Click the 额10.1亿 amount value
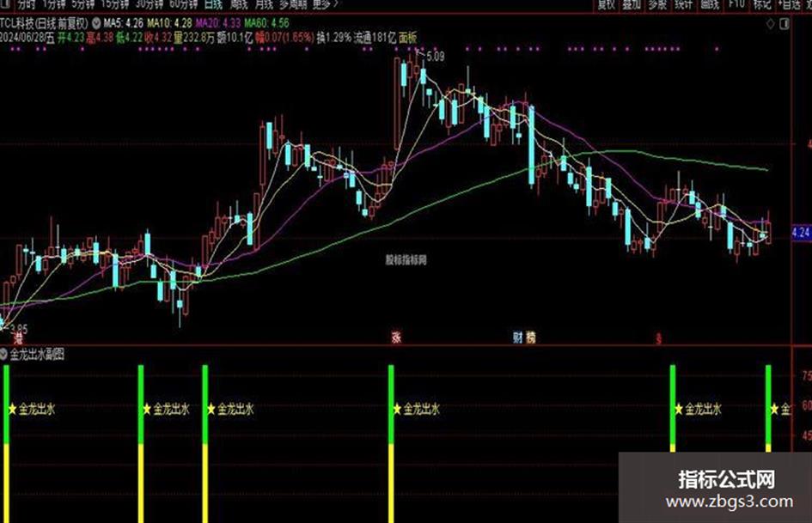 click(235, 37)
